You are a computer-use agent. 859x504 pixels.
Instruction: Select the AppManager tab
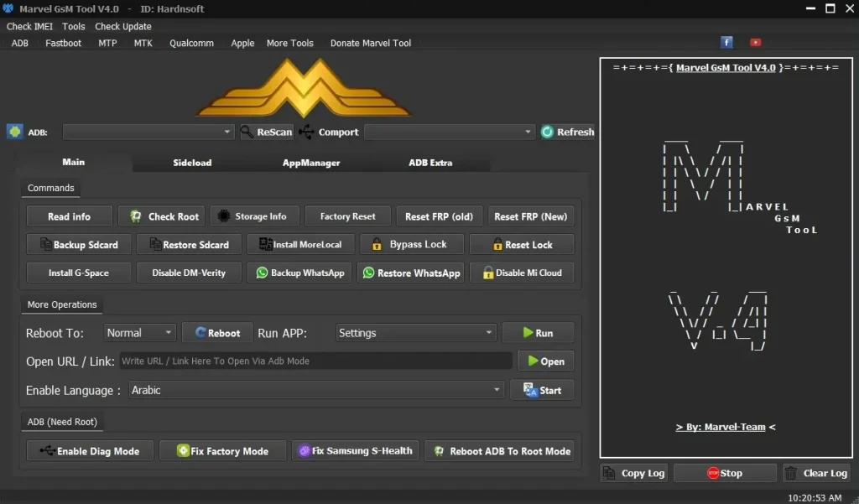coord(311,163)
